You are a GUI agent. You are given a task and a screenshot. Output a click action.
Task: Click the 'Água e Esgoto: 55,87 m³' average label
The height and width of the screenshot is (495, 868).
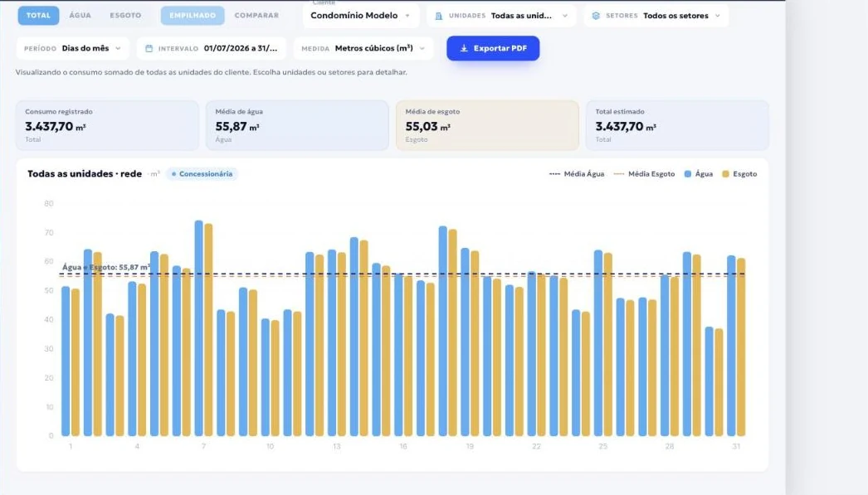pyautogui.click(x=105, y=267)
